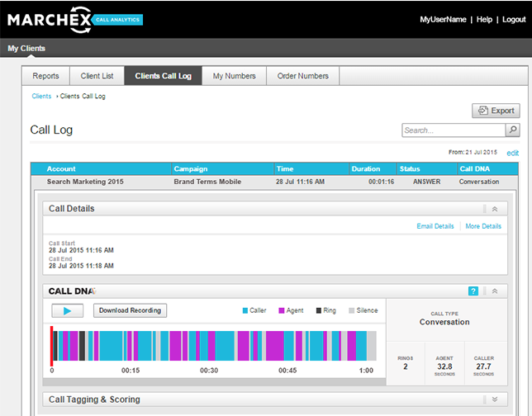Click the Call Details panel header
532x416 pixels.
click(275, 209)
